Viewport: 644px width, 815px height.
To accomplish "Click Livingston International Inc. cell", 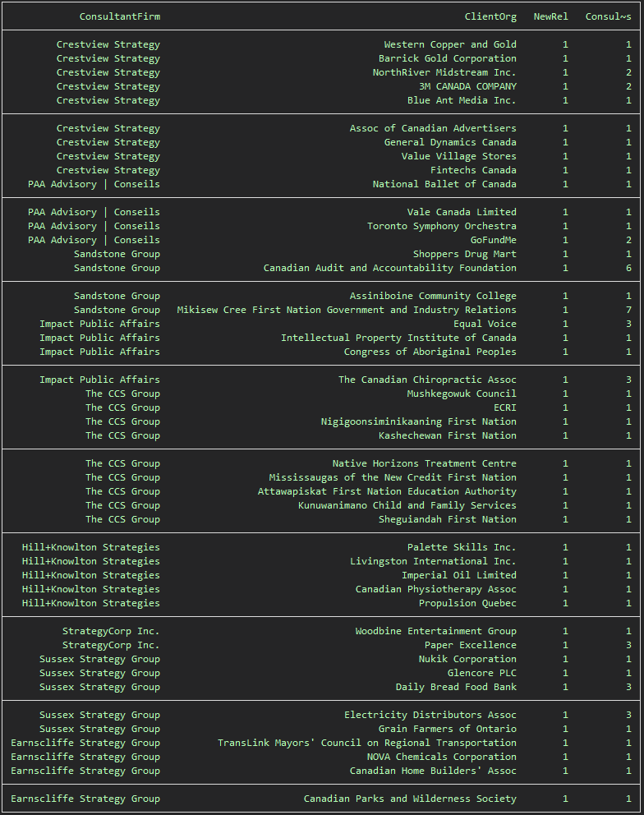I will coord(433,561).
